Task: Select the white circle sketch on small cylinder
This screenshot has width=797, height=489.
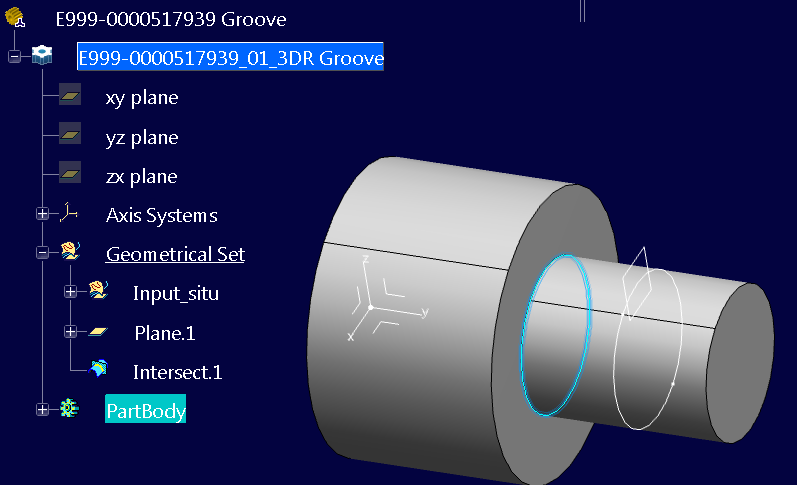Action: [x=680, y=335]
